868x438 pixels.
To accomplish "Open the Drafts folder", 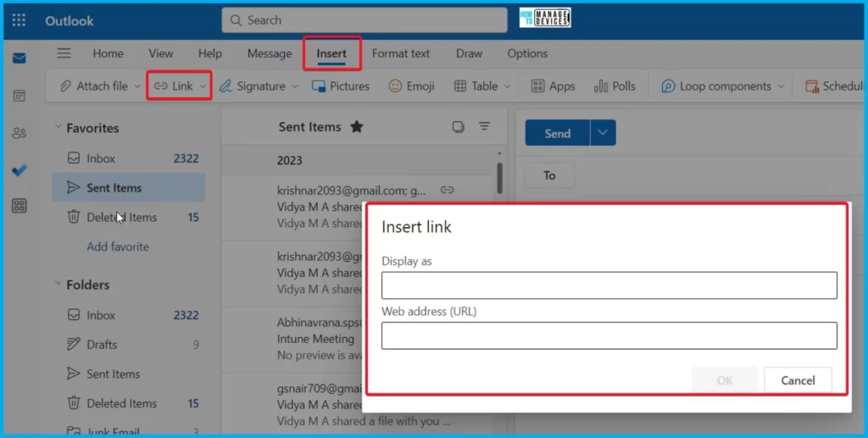I will click(x=129, y=345).
